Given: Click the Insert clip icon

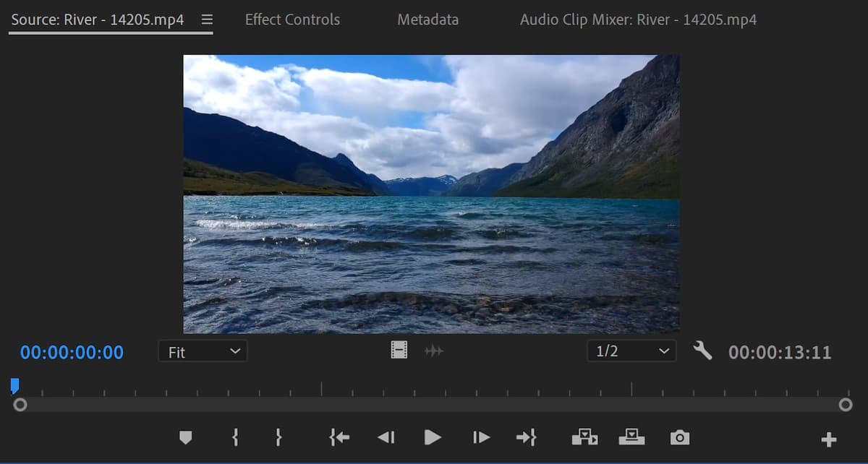Looking at the screenshot, I should (x=584, y=437).
